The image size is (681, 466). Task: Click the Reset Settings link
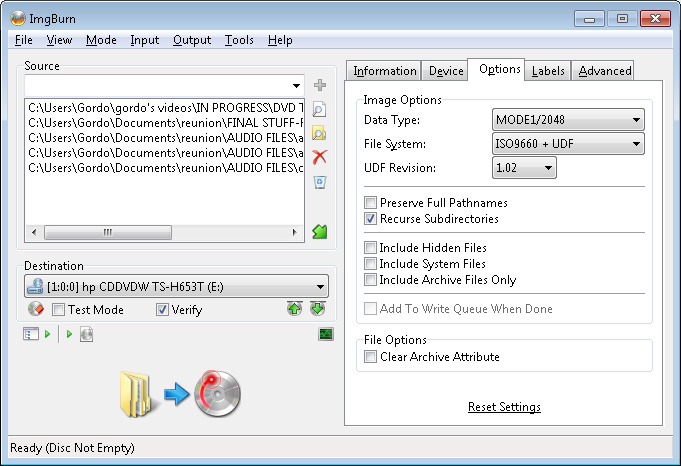504,407
